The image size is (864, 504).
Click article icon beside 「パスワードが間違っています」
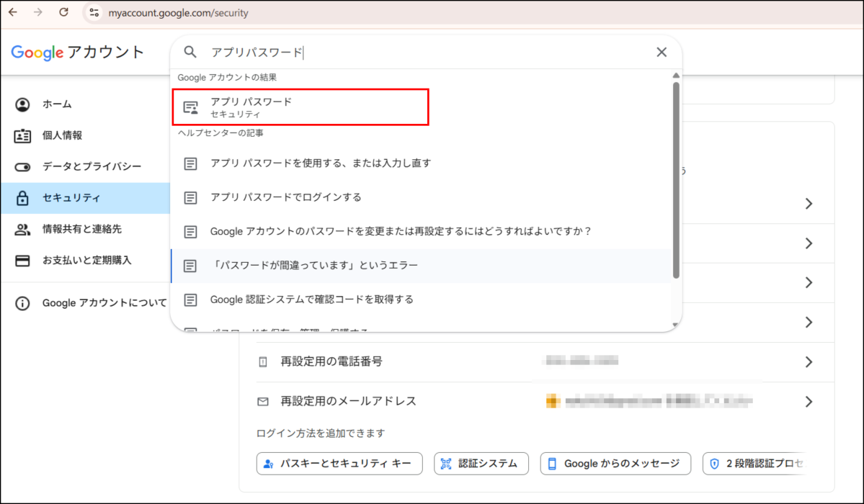tap(190, 266)
